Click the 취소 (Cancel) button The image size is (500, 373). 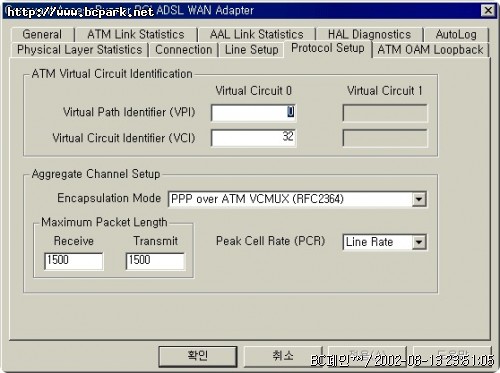(x=283, y=356)
